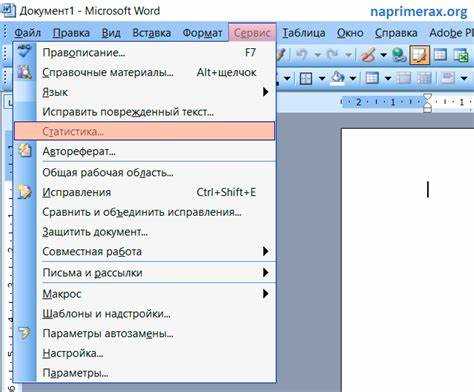Choose Правописание... from the menu
This screenshot has height=392, width=474.
click(144, 52)
